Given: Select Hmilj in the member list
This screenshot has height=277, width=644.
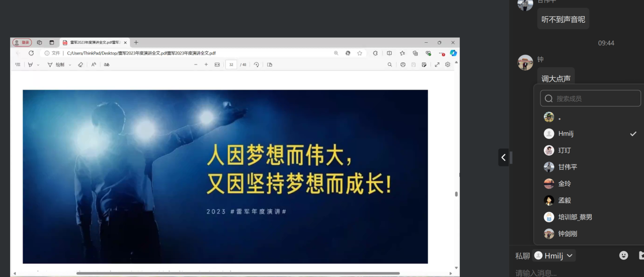Looking at the screenshot, I should [590, 133].
